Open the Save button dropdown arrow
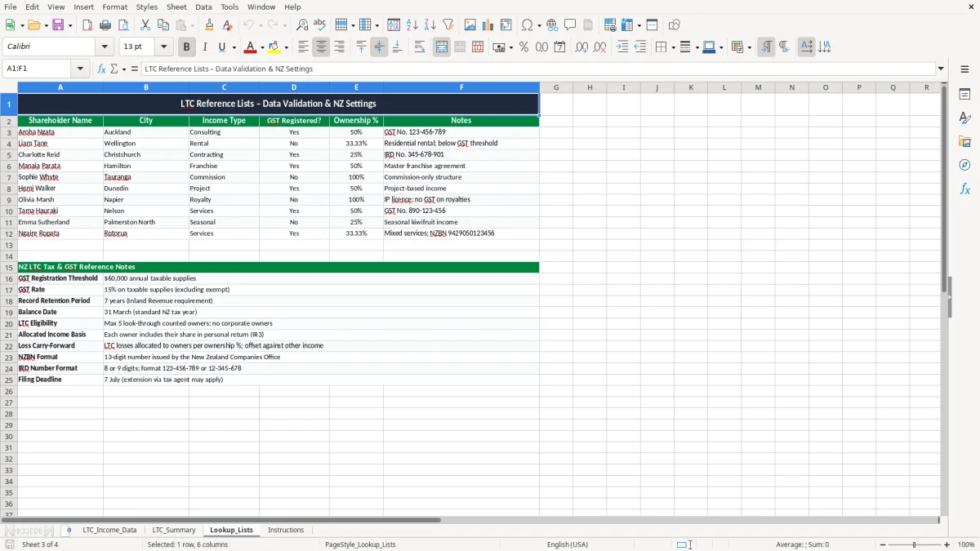Screen dimensions: 980x551 coord(70,25)
